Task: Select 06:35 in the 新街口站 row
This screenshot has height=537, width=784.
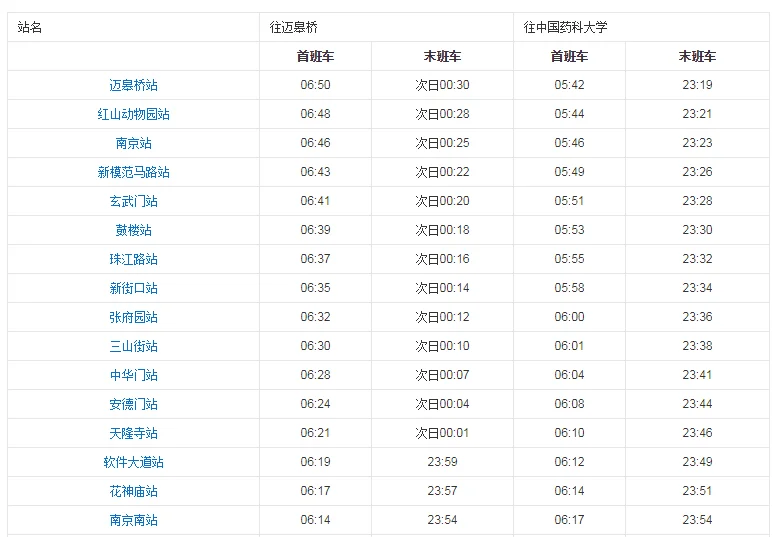Action: pyautogui.click(x=316, y=288)
